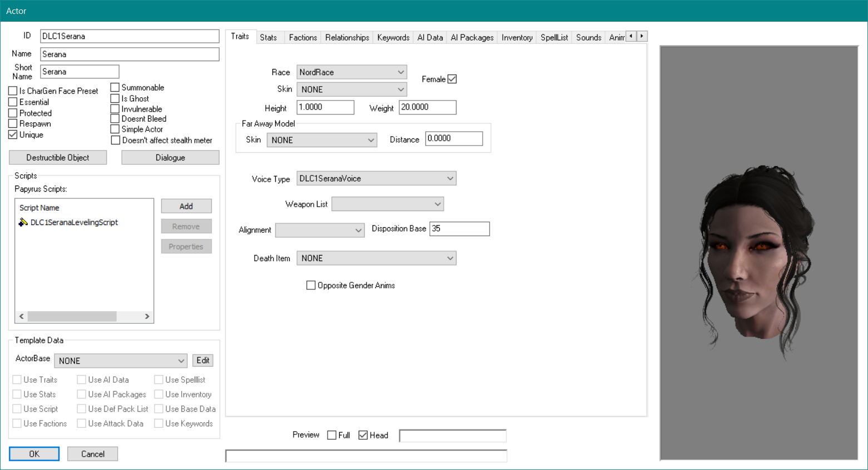Toggle the Invulnerable checkbox
The image size is (868, 470).
tap(115, 109)
